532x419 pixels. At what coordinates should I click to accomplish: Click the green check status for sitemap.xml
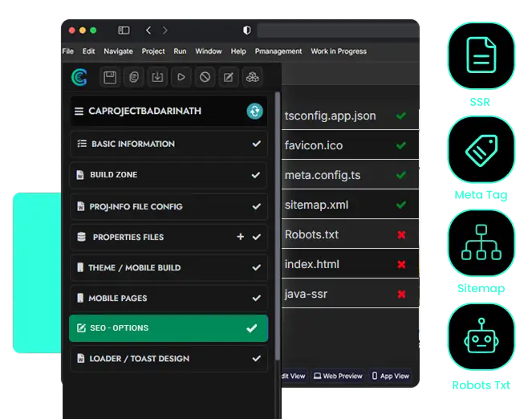click(x=401, y=205)
